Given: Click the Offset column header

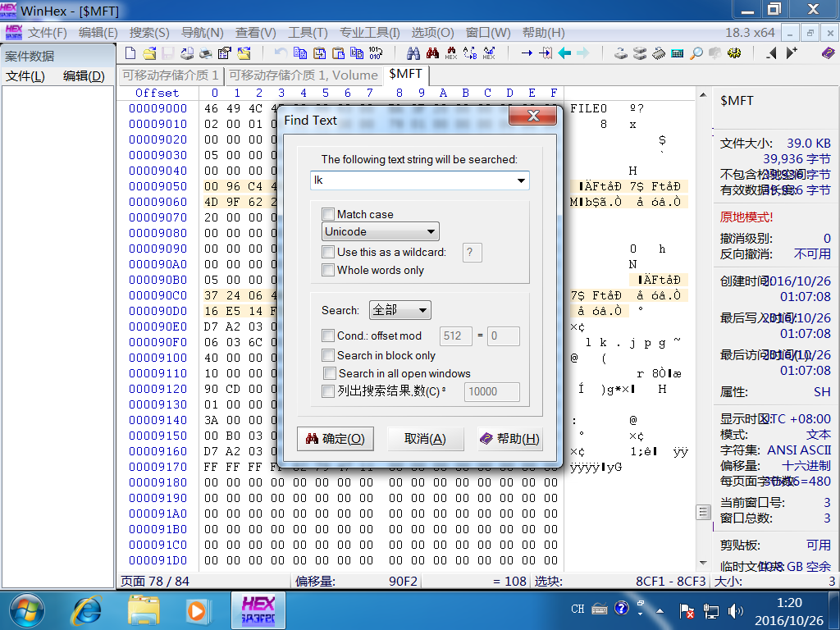Looking at the screenshot, I should point(157,93).
